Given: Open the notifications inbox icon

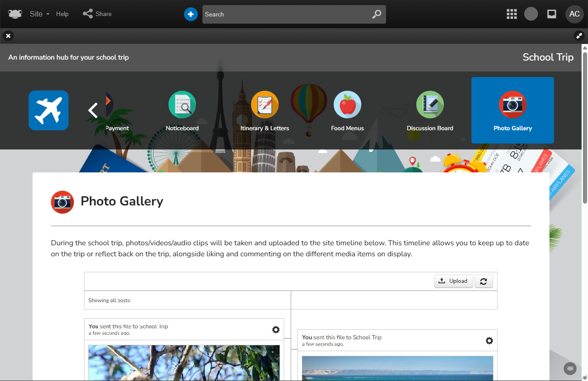Looking at the screenshot, I should tap(552, 14).
